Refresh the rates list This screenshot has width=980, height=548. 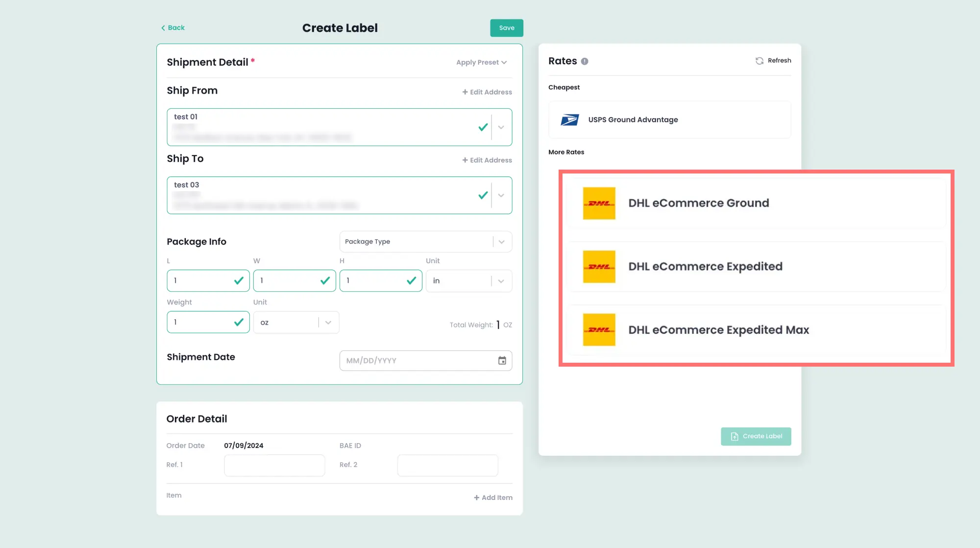click(x=773, y=61)
